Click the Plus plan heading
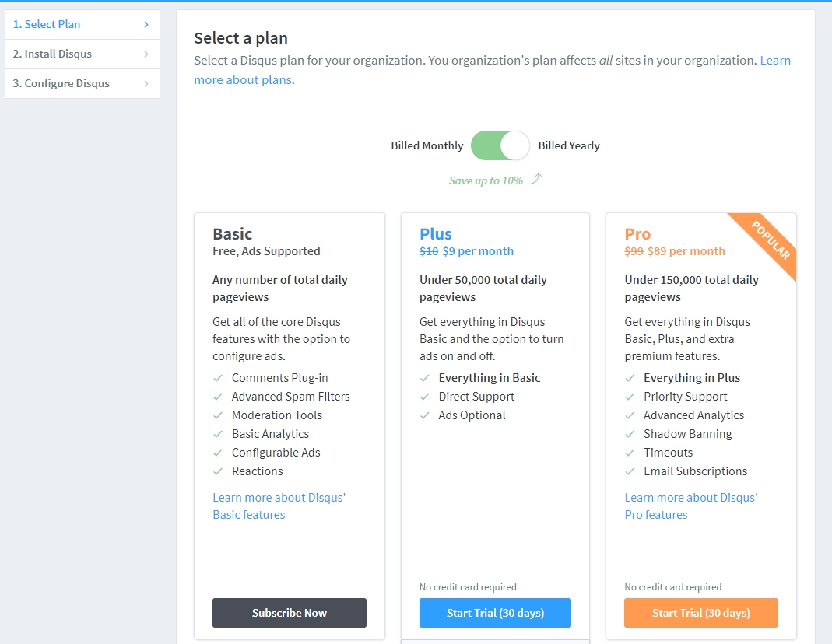The height and width of the screenshot is (644, 832). [436, 234]
